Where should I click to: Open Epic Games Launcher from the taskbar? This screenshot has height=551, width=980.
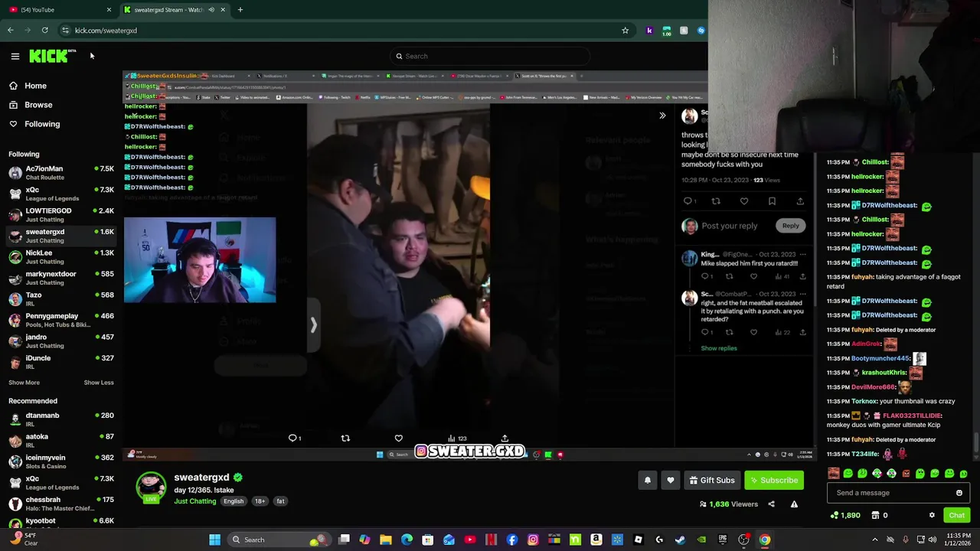722,540
